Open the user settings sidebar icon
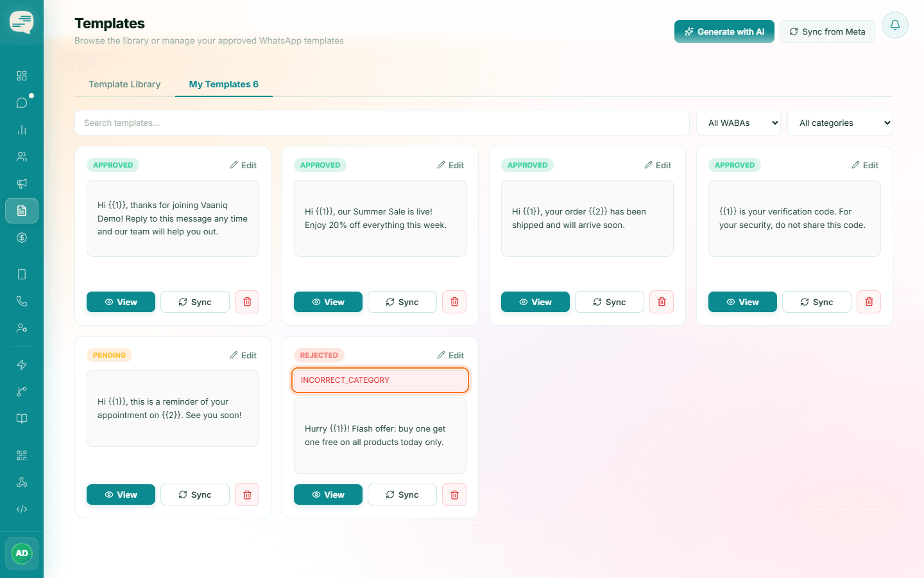924x578 pixels. [22, 328]
